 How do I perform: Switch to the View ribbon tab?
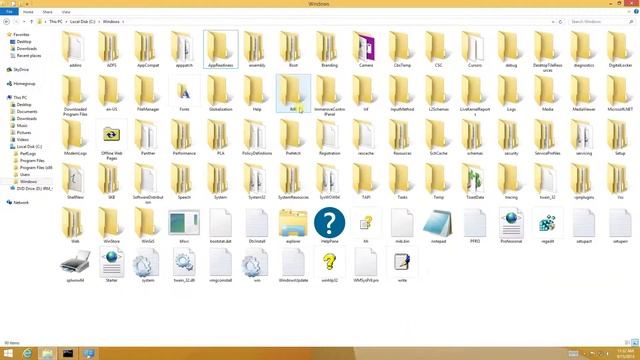[x=66, y=12]
